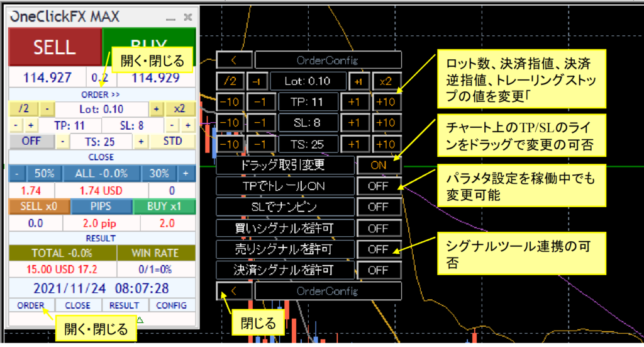Screen dimensions: 644x347
Task: Collapse OrderConfig with bottom back arrow
Action: coord(234,291)
